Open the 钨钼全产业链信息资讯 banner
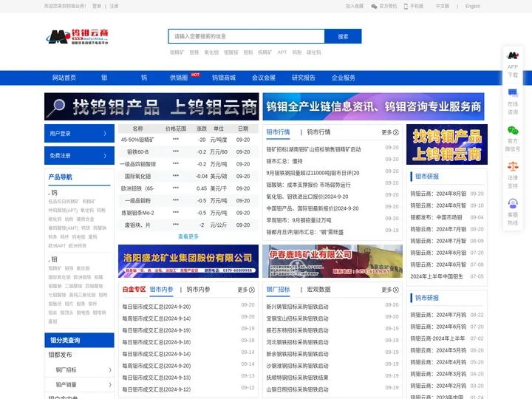The width and height of the screenshot is (532, 399). (373, 106)
